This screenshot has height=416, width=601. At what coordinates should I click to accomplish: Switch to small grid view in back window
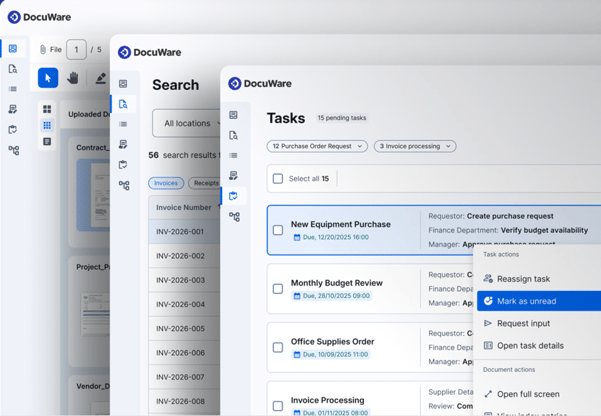point(47,125)
